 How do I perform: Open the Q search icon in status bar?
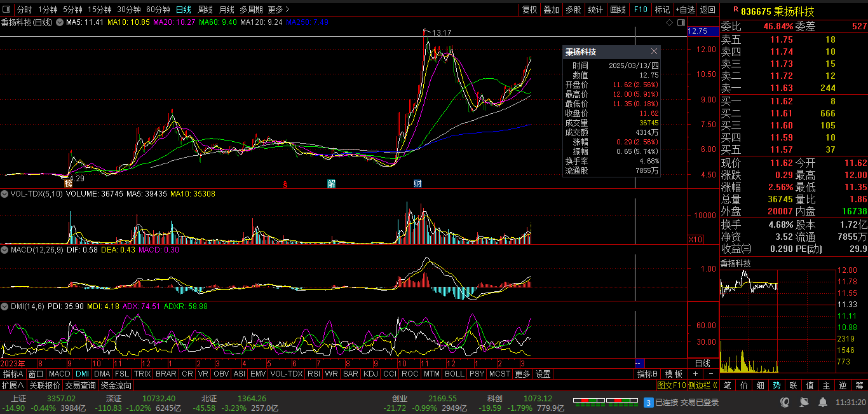click(x=785, y=402)
